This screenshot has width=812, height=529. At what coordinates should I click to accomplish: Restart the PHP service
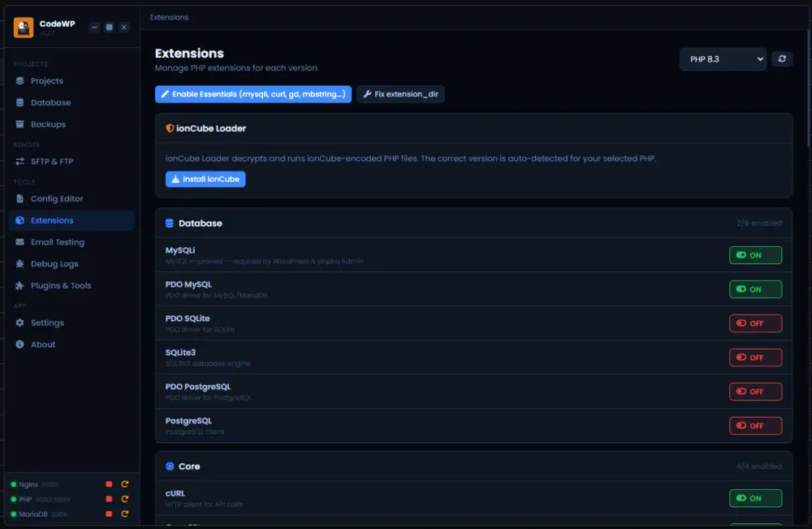(125, 500)
